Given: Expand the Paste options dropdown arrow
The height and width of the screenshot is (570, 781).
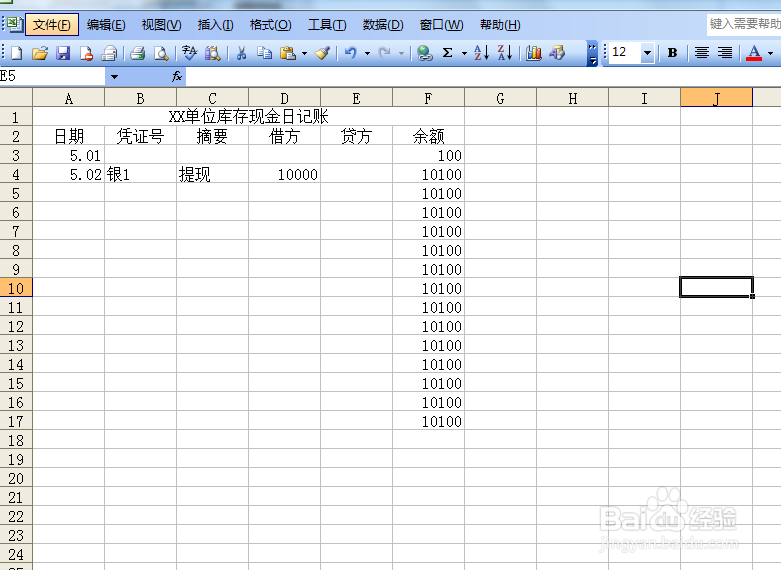Looking at the screenshot, I should click(304, 53).
